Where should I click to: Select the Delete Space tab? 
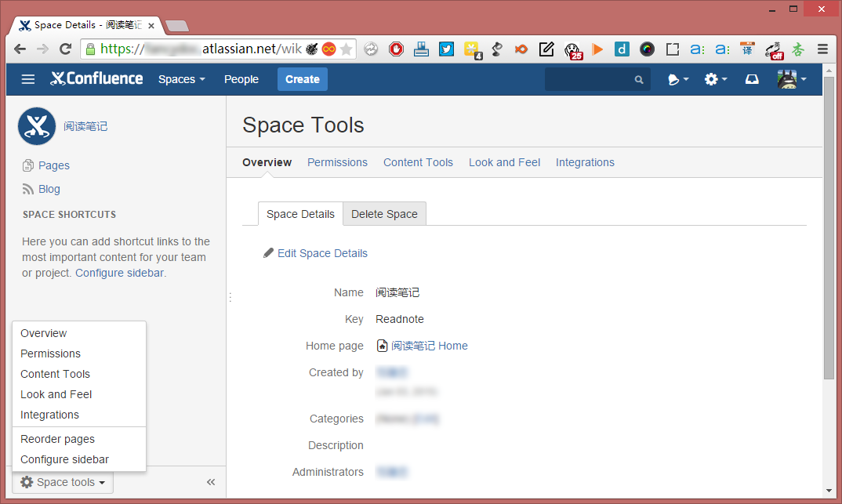tap(384, 214)
